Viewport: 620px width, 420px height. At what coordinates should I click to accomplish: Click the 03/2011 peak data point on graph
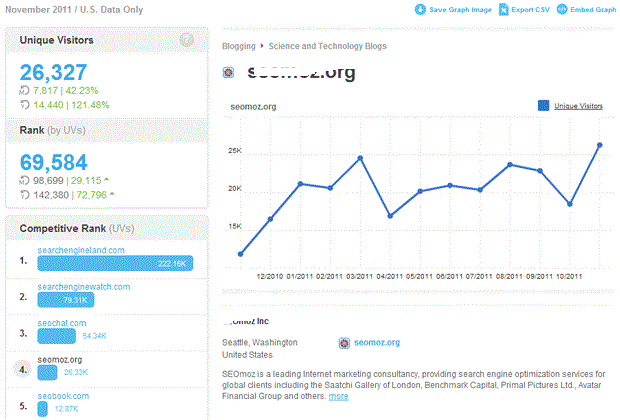(360, 158)
